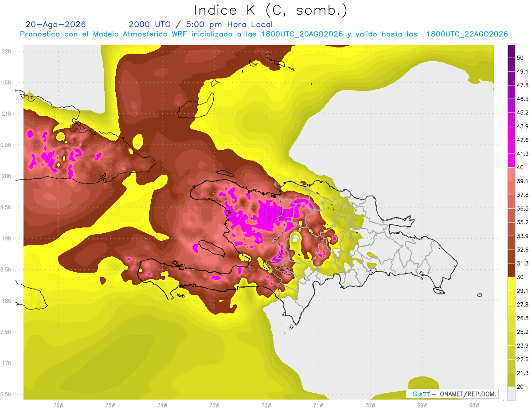Pick the bright yellow colorbar segment between 29.1 and 30
The width and height of the screenshot is (532, 411).
coord(511,283)
